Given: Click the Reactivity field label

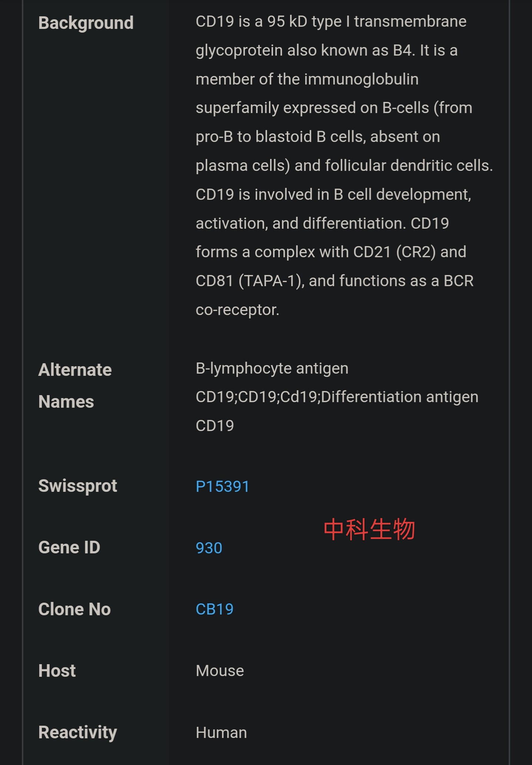Looking at the screenshot, I should tap(78, 732).
